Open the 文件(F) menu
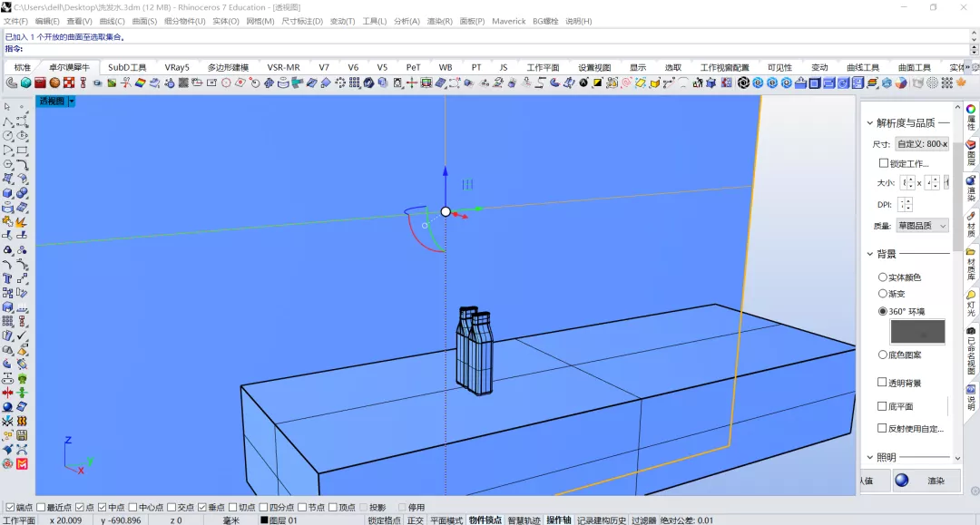 (x=15, y=21)
